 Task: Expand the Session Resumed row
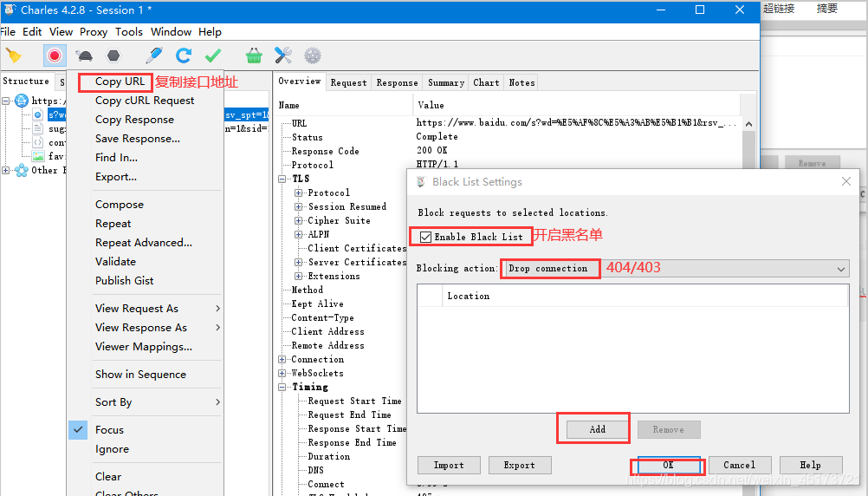pos(298,206)
